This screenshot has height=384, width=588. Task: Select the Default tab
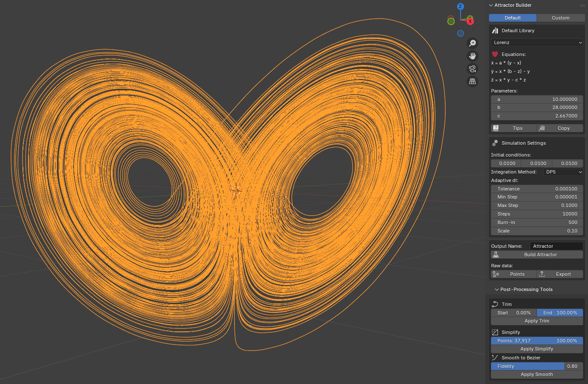point(512,18)
